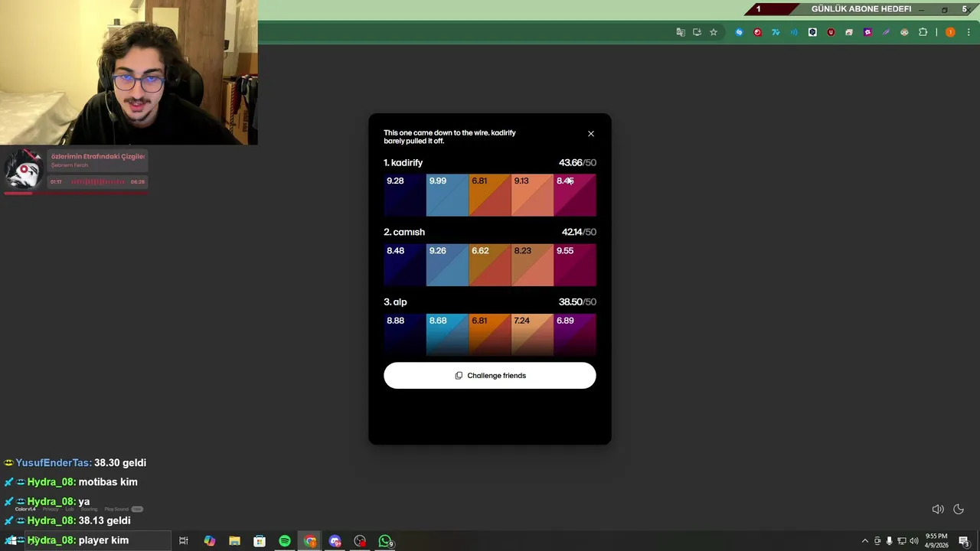The image size is (980, 551).
Task: Open Discord from the taskbar
Action: tap(335, 541)
